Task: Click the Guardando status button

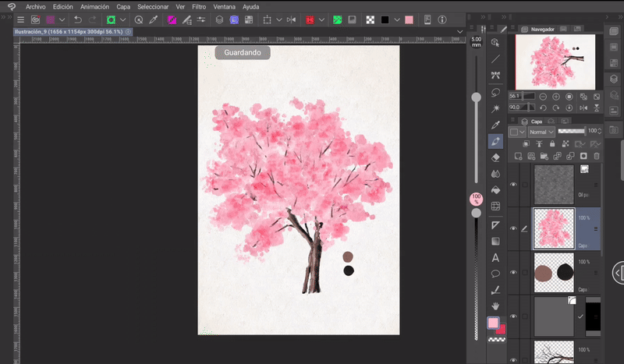Action: point(243,53)
